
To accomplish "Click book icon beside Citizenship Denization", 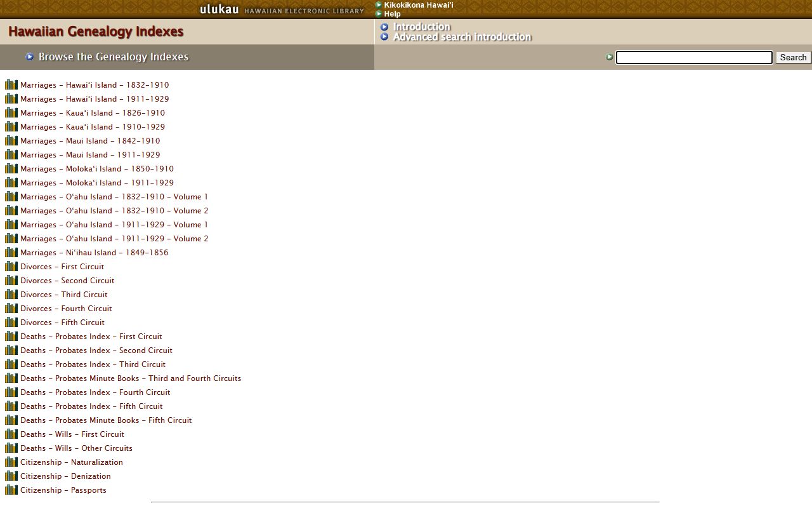I will coord(11,476).
